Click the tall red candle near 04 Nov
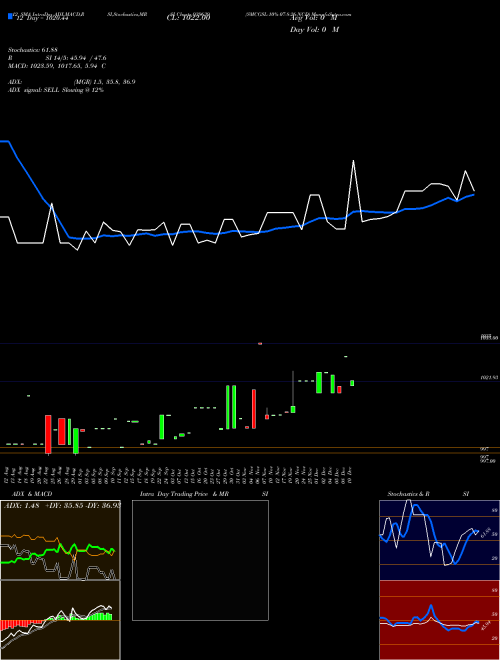The height and width of the screenshot is (660, 500). click(x=254, y=409)
